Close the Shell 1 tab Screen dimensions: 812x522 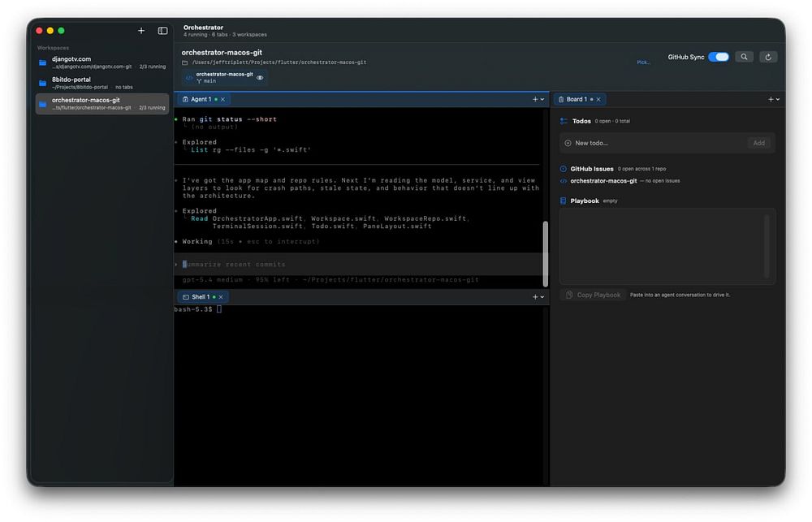pos(221,297)
